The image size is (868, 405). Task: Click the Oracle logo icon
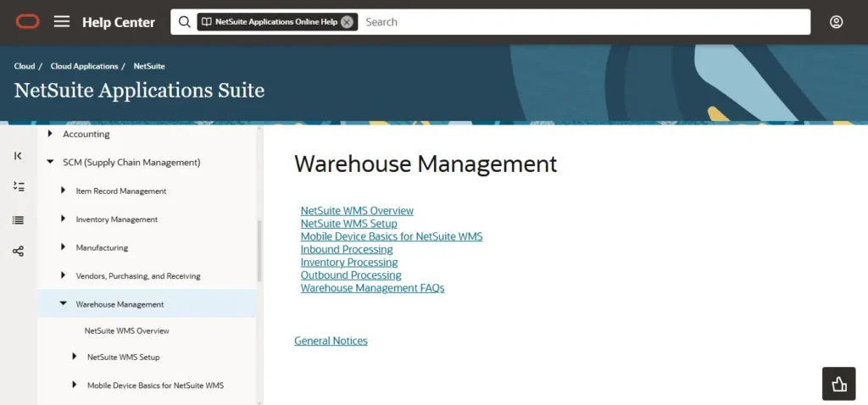point(27,22)
